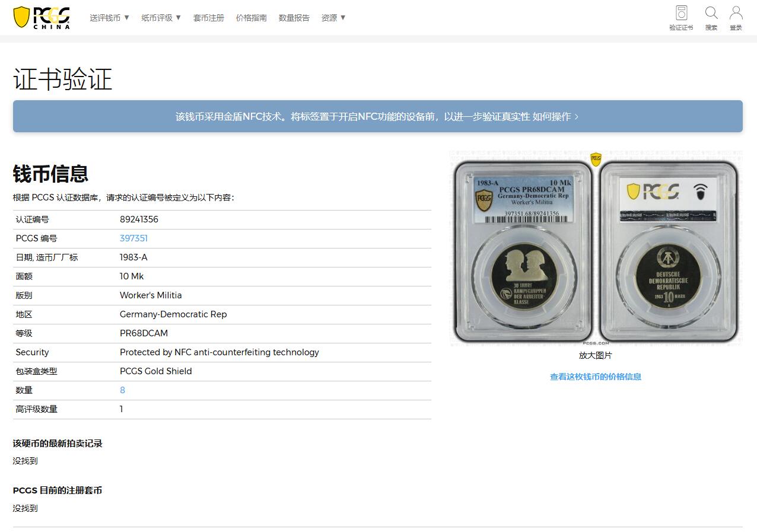Click the 搜索 magnifier icon
The height and width of the screenshot is (532, 757).
711,14
